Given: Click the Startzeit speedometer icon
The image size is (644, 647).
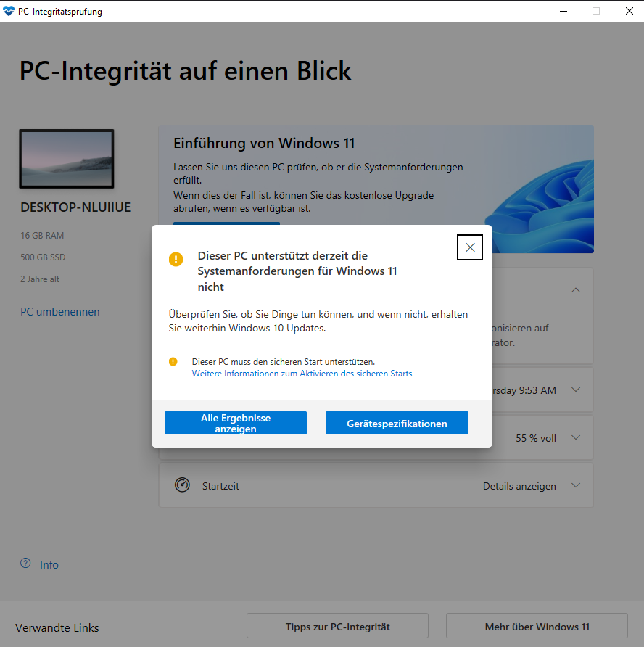Looking at the screenshot, I should coord(182,485).
